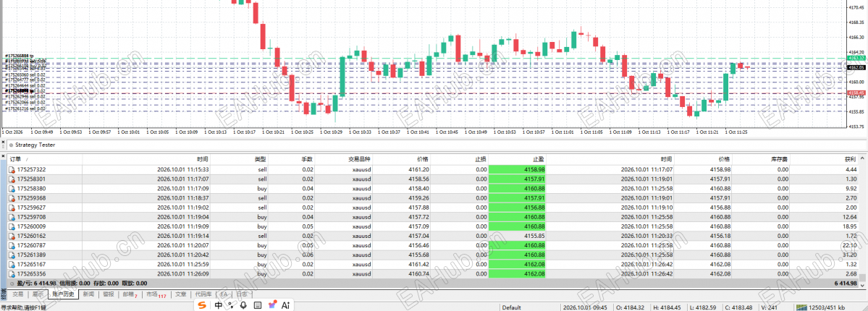Click the Ai assistant icon

[286, 305]
